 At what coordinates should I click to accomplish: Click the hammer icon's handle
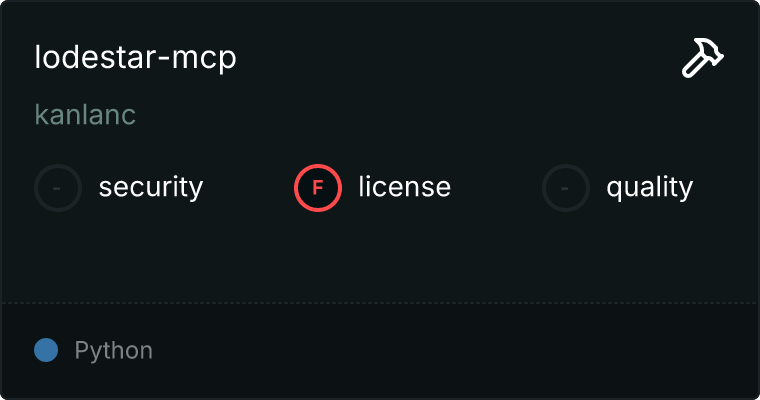(x=693, y=67)
